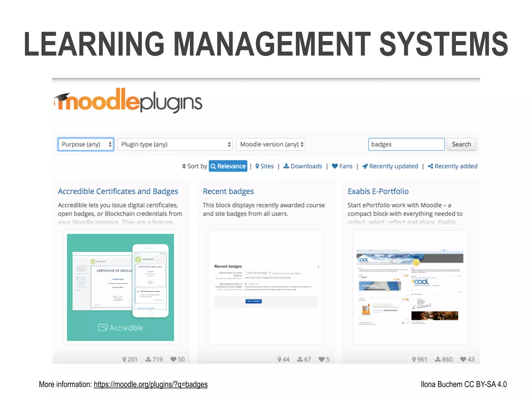Click the badges search input field
Screen dimensions: 532x399
[x=406, y=144]
